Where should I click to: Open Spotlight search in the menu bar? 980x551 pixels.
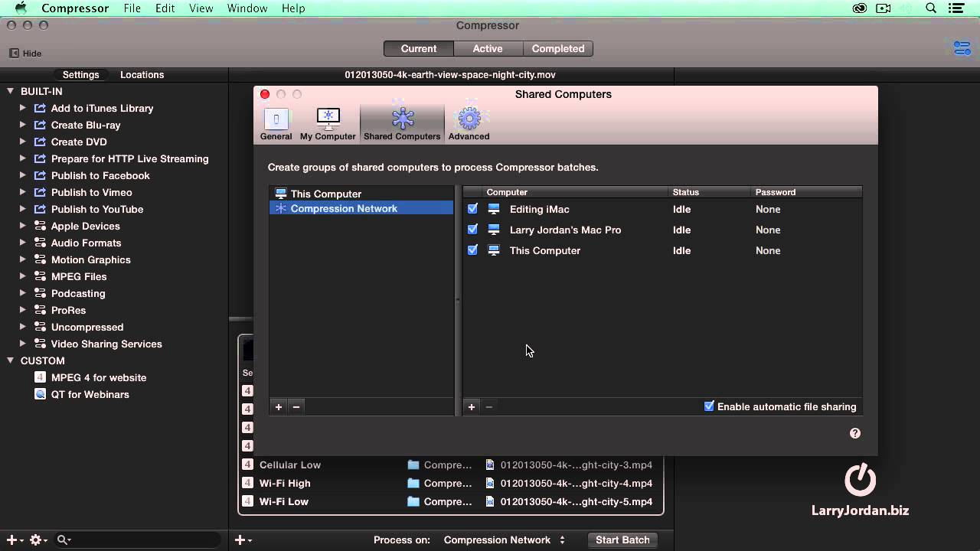pyautogui.click(x=931, y=8)
